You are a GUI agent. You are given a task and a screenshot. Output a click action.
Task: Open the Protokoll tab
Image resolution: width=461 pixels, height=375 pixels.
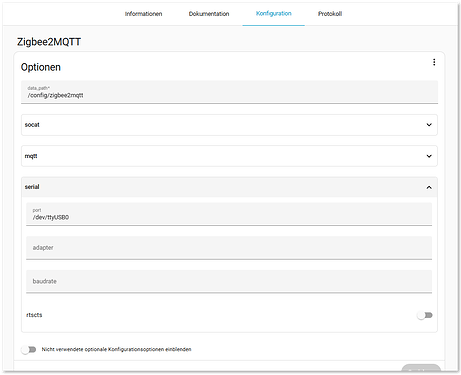point(330,14)
